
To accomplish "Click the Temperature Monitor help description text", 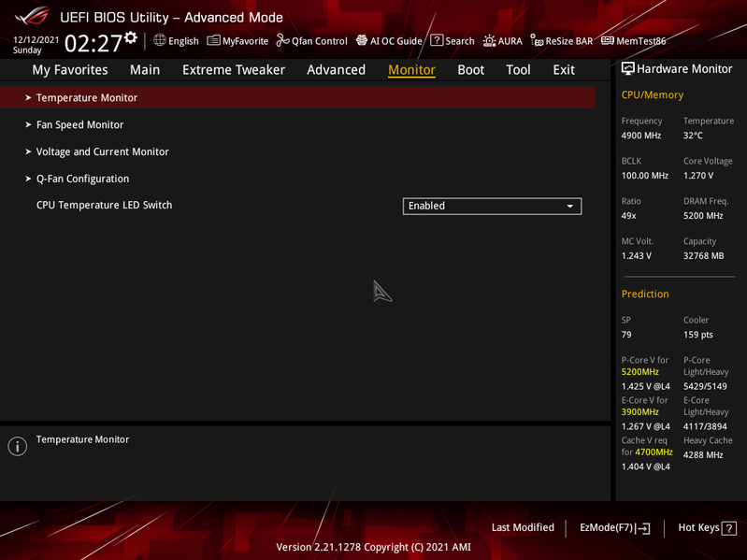I will click(x=83, y=439).
